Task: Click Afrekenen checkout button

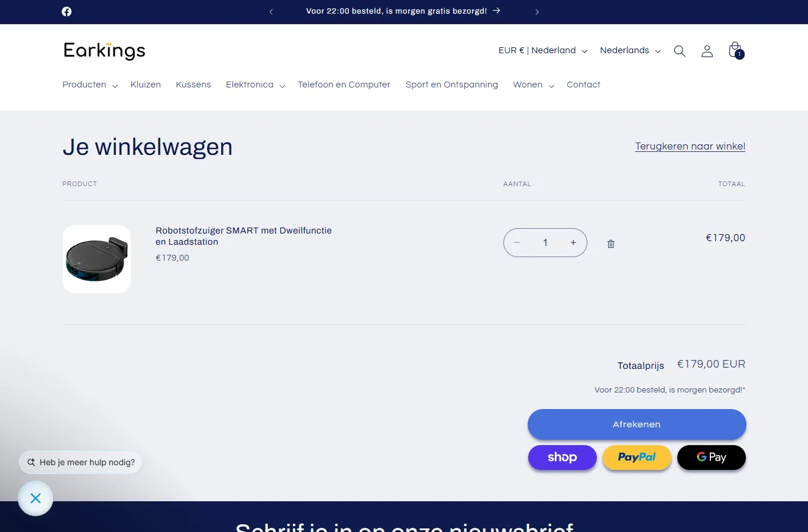Action: pos(637,424)
